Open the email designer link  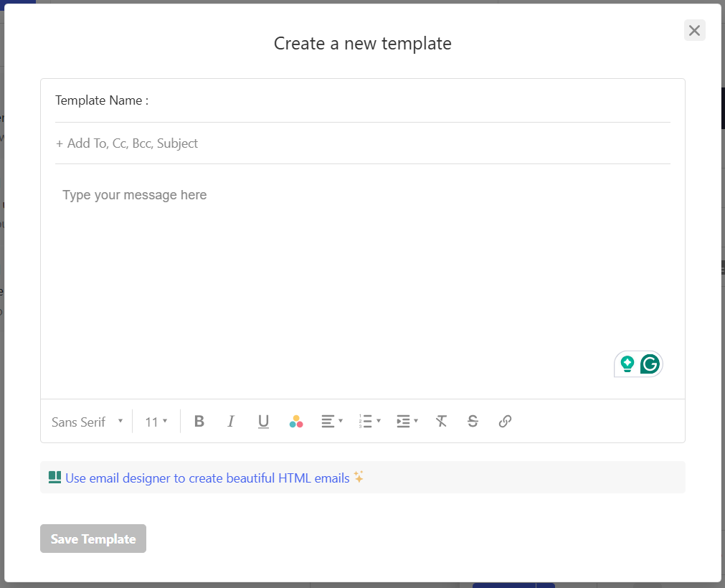(207, 478)
